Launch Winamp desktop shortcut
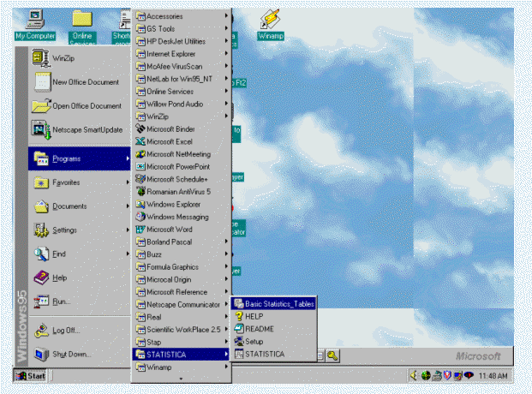The image size is (532, 394). (x=271, y=25)
